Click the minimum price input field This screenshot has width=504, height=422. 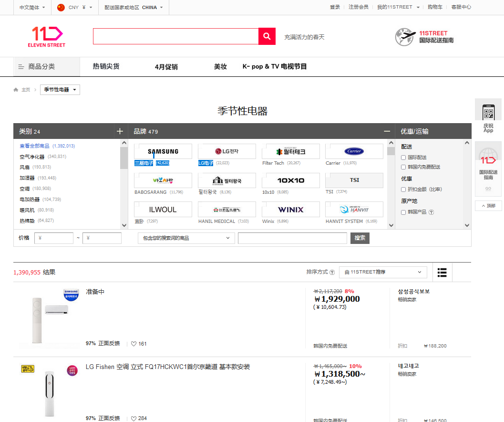54,238
